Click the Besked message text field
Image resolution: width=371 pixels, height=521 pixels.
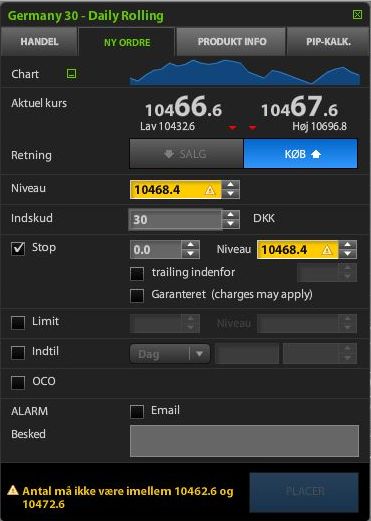coord(244,441)
